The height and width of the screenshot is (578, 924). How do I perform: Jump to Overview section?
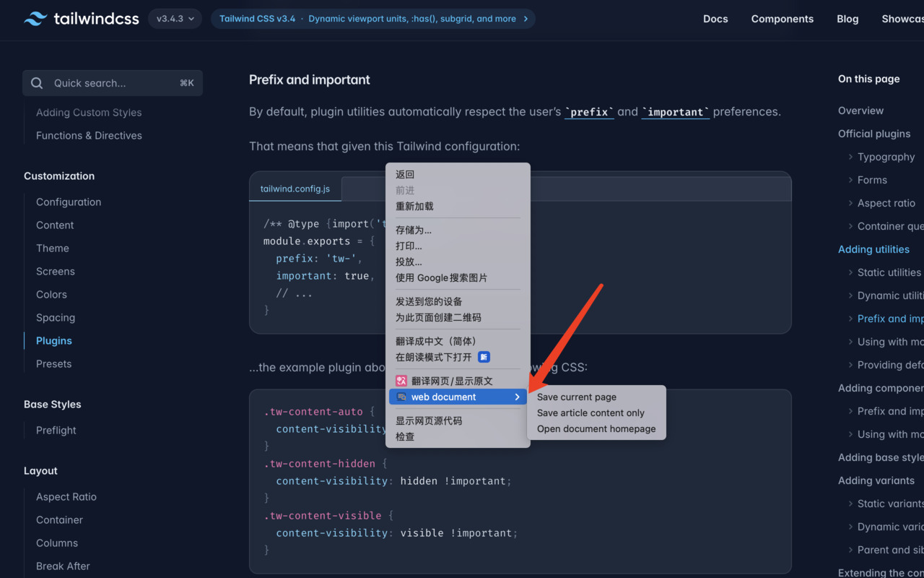(860, 111)
